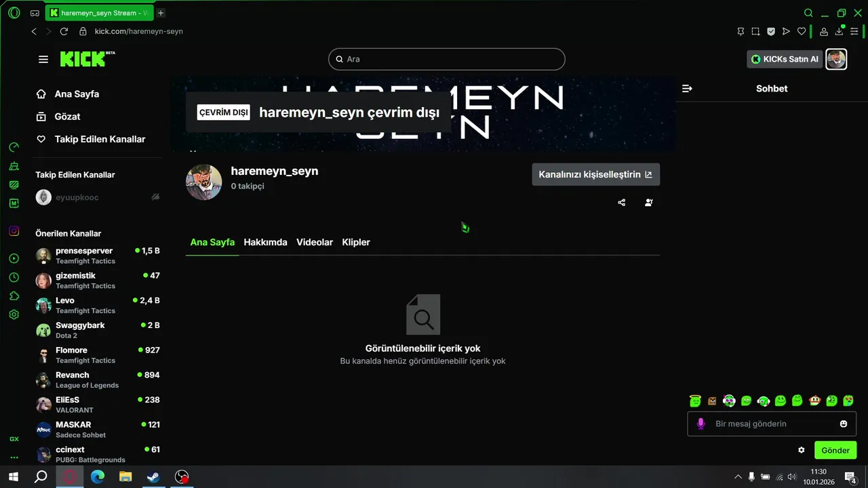Screen dimensions: 868x488
Task: Open Windows Start menu
Action: click(13, 476)
